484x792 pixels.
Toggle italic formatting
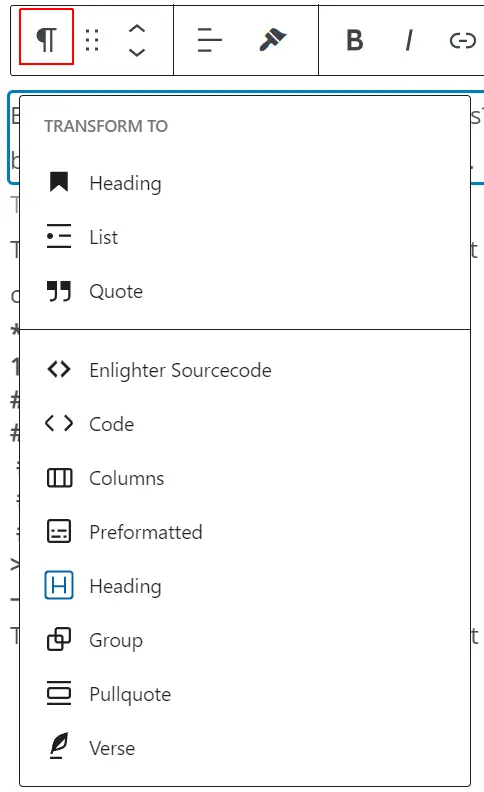[x=409, y=40]
